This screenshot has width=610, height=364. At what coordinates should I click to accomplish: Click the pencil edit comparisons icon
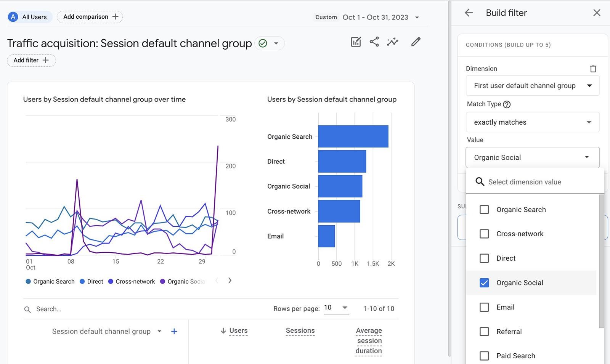tap(416, 42)
